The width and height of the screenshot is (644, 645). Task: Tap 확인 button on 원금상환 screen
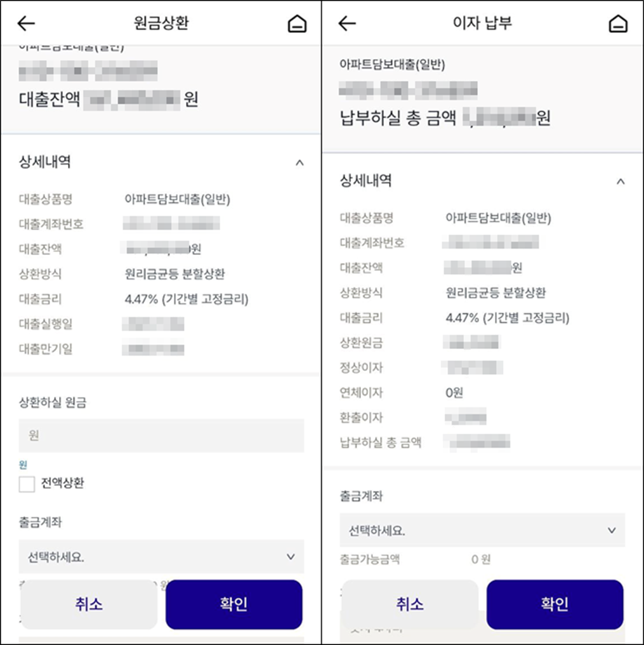tap(233, 604)
